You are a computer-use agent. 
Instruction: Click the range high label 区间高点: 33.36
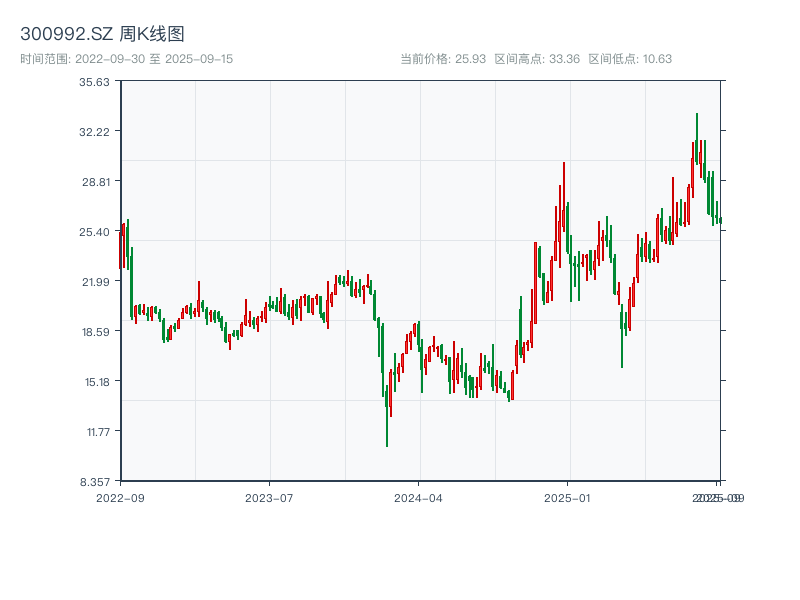(537, 59)
